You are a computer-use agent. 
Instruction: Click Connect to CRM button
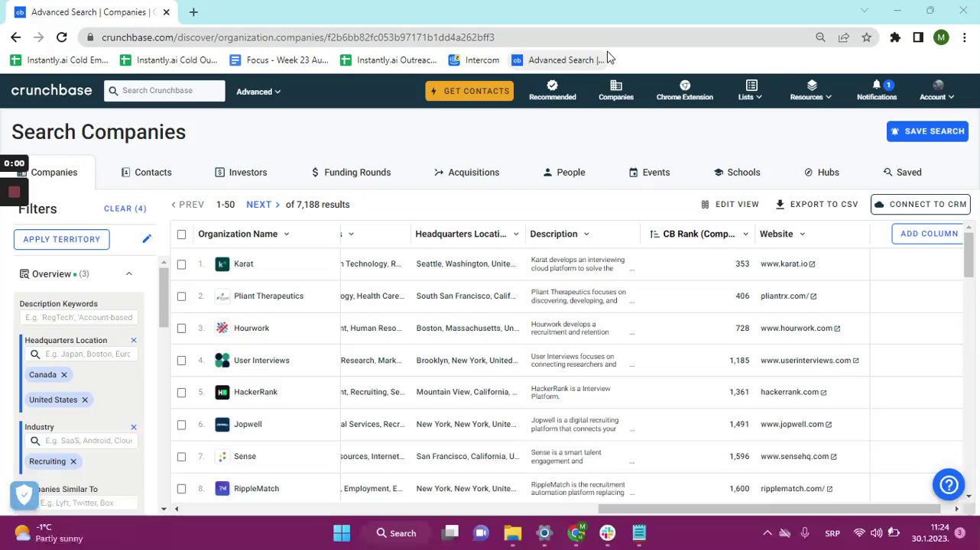(920, 205)
